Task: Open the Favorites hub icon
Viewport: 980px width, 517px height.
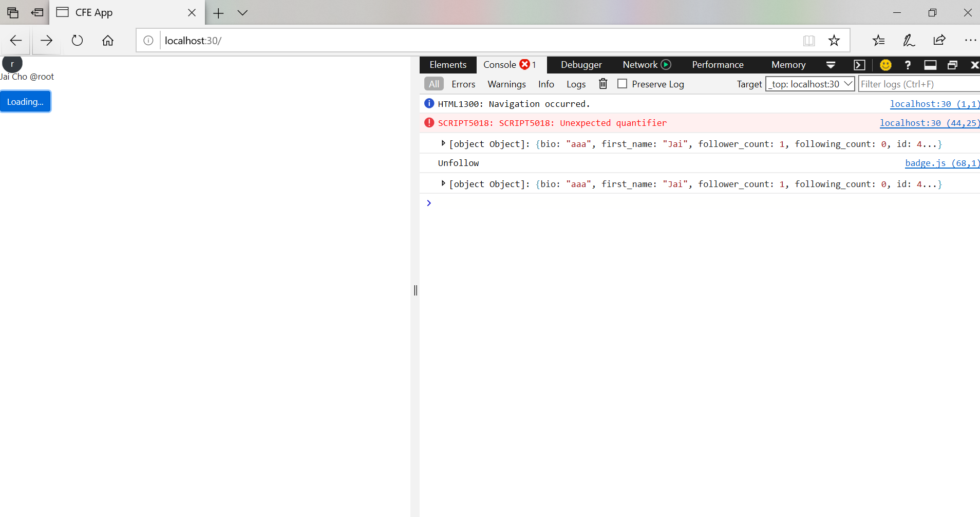Action: 879,41
